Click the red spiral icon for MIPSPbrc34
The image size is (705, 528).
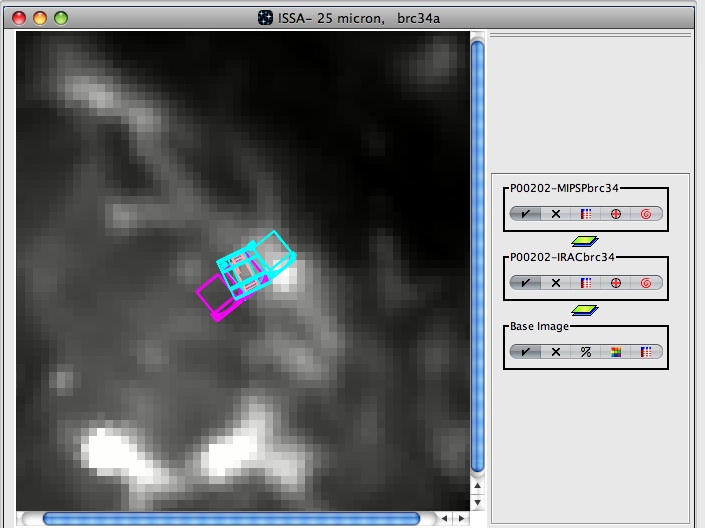pyautogui.click(x=646, y=214)
